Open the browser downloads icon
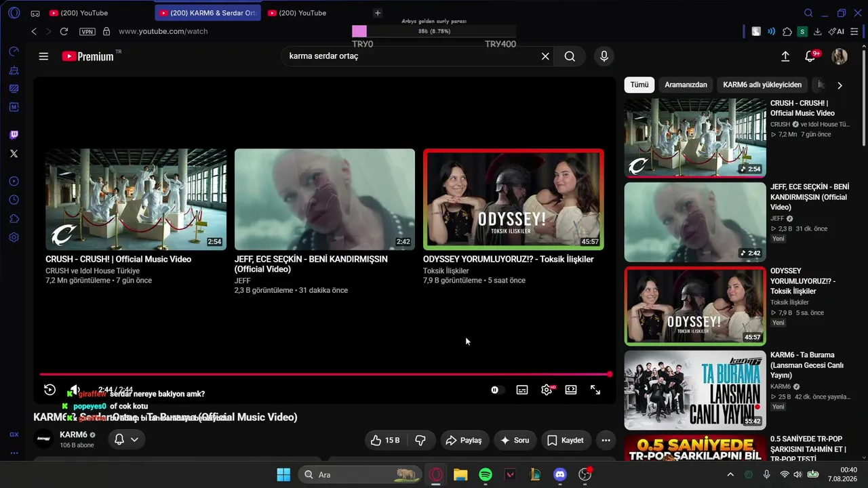This screenshot has height=488, width=868. [818, 31]
